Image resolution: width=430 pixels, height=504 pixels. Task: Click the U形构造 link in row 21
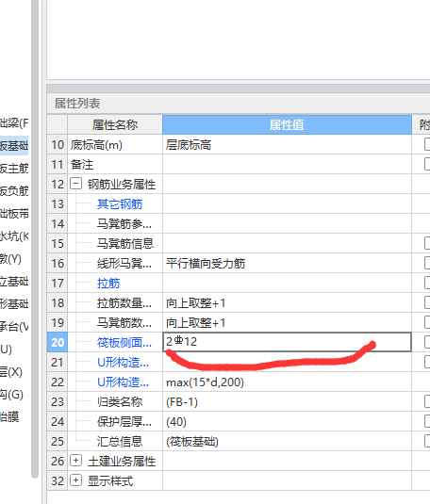(x=123, y=363)
